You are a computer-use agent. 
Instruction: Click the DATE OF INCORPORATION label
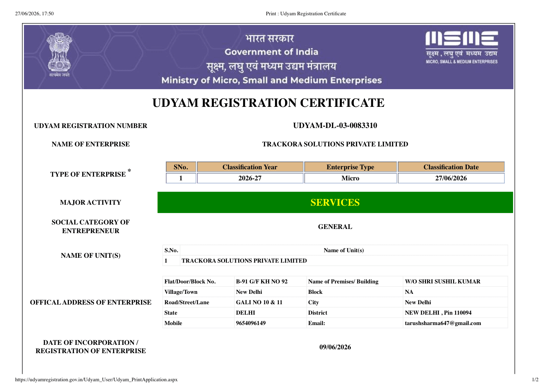pos(91,347)
